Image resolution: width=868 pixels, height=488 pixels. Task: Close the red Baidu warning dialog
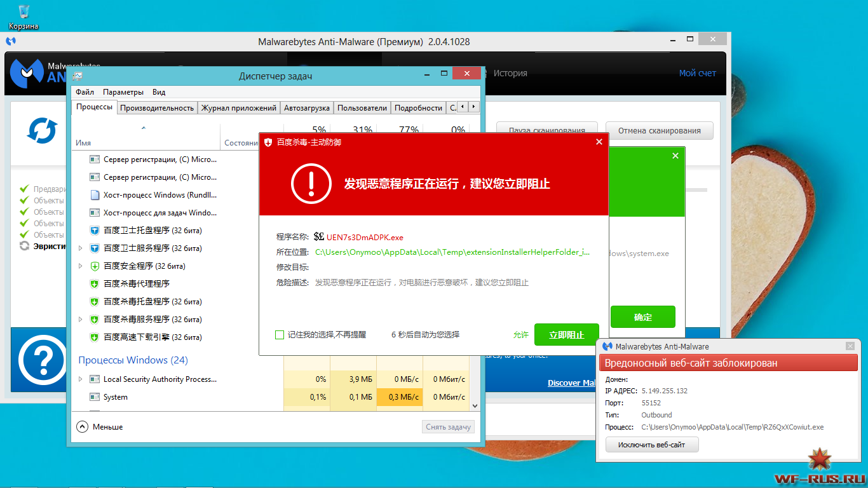tap(599, 142)
